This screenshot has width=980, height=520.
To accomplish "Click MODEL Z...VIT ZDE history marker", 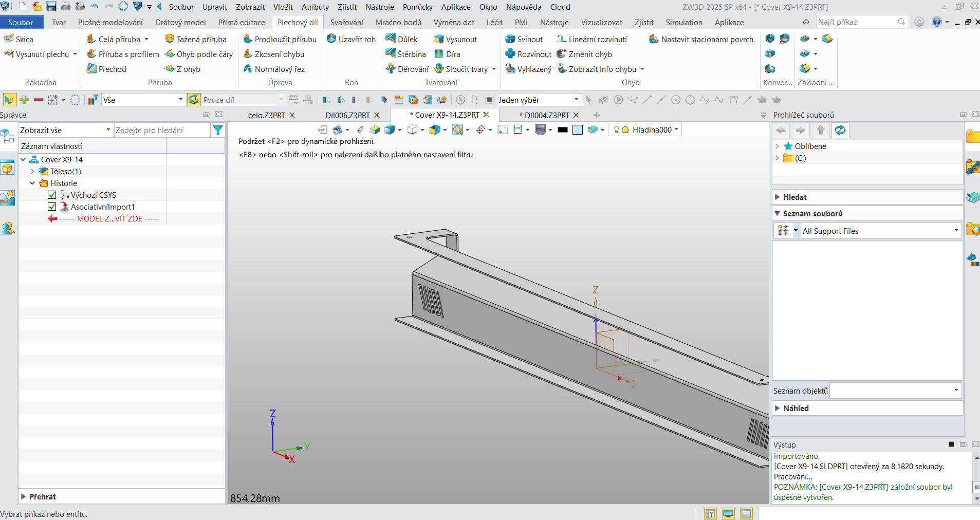I will tap(103, 219).
